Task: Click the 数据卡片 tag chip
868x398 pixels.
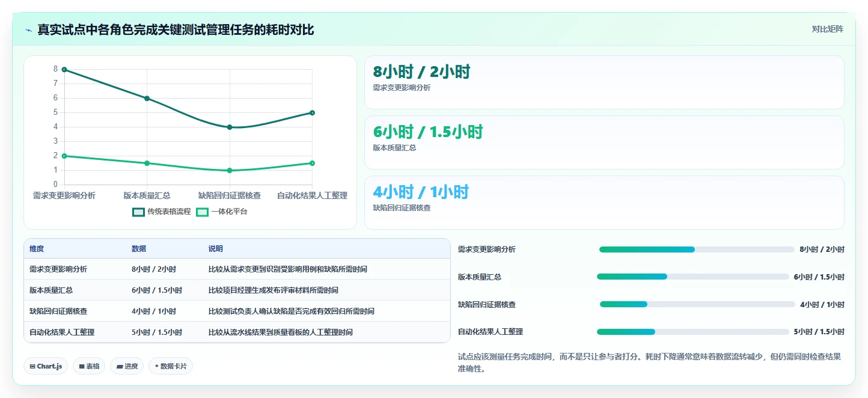Action: point(171,366)
